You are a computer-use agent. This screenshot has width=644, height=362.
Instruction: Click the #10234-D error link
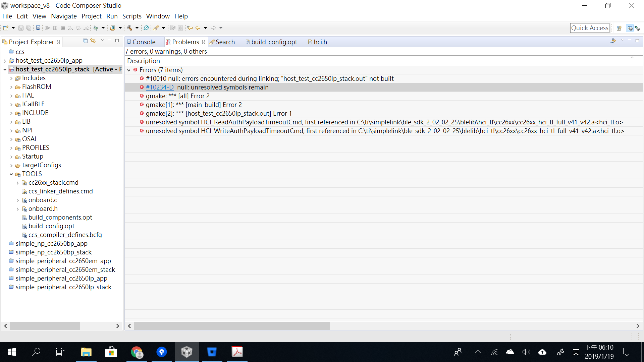tap(160, 87)
